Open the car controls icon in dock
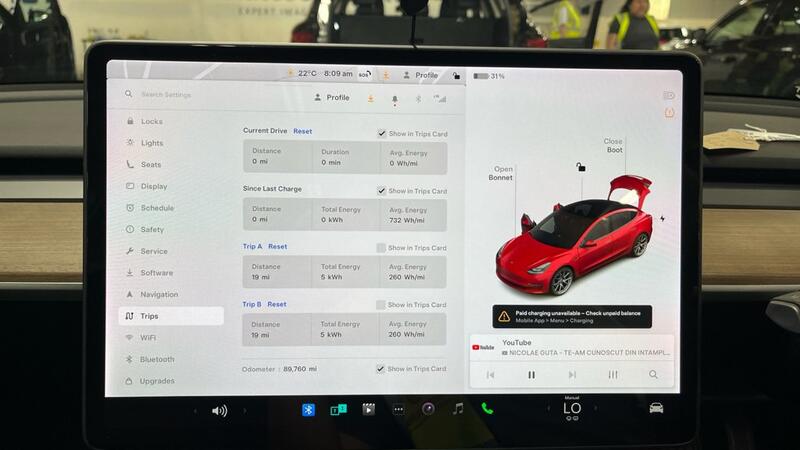 coord(656,408)
